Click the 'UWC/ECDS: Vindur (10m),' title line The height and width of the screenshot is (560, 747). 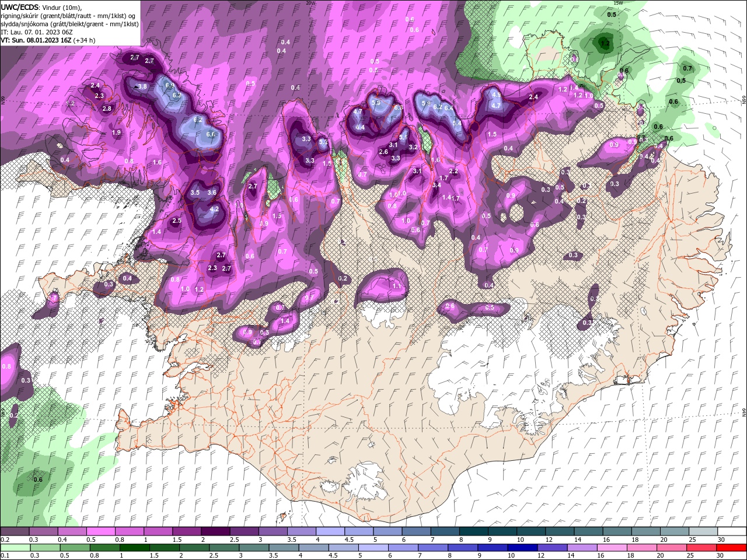coord(41,7)
